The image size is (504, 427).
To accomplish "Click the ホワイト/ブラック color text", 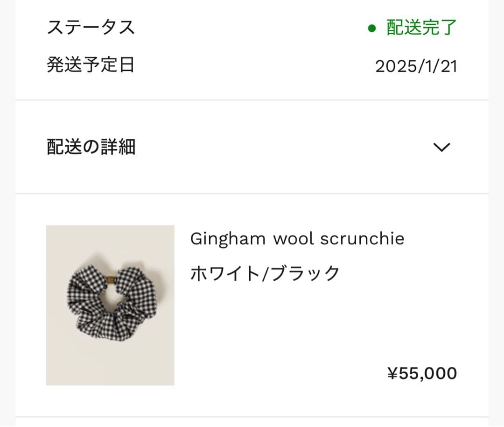I will pos(265,273).
